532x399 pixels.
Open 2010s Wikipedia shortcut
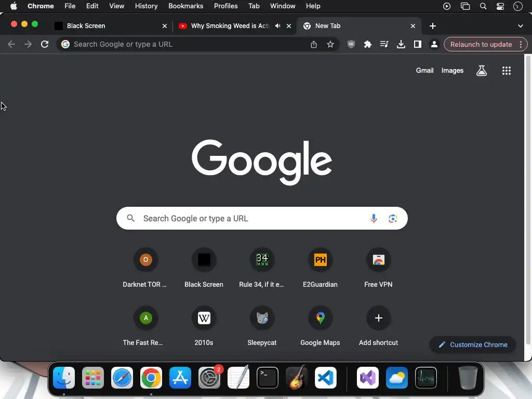pyautogui.click(x=204, y=326)
